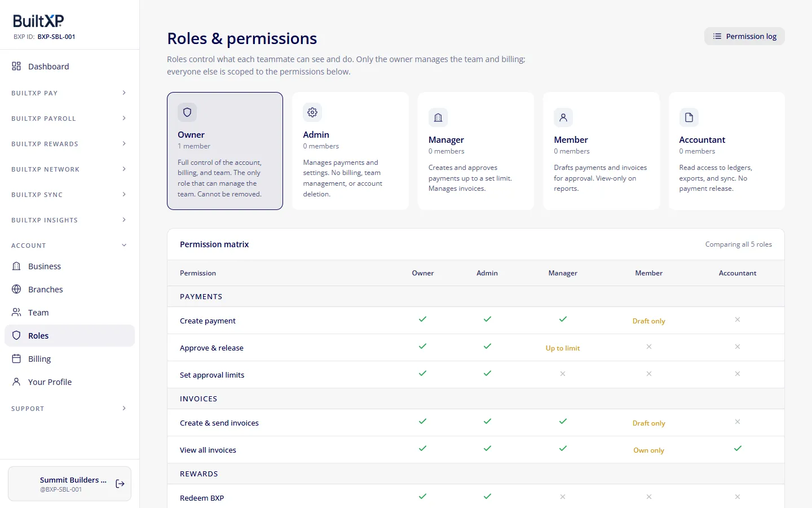Click the BXP-SBL-001 ID text
The image size is (812, 508).
[x=56, y=37]
